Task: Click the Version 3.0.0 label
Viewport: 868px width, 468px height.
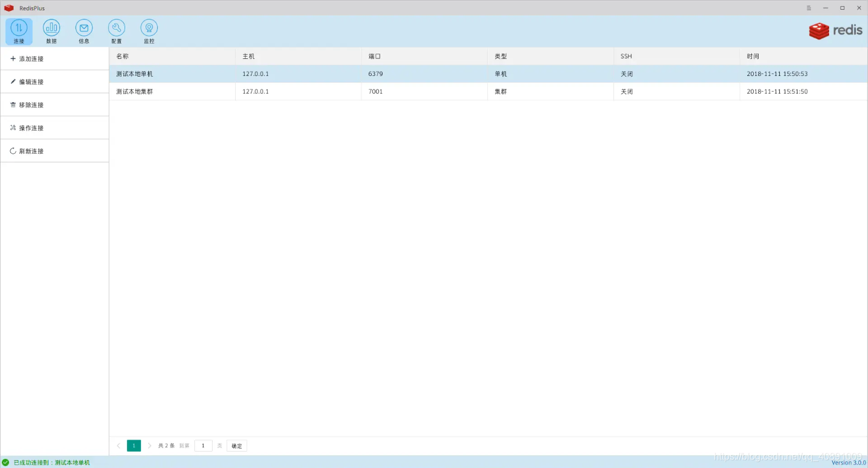Action: point(849,463)
